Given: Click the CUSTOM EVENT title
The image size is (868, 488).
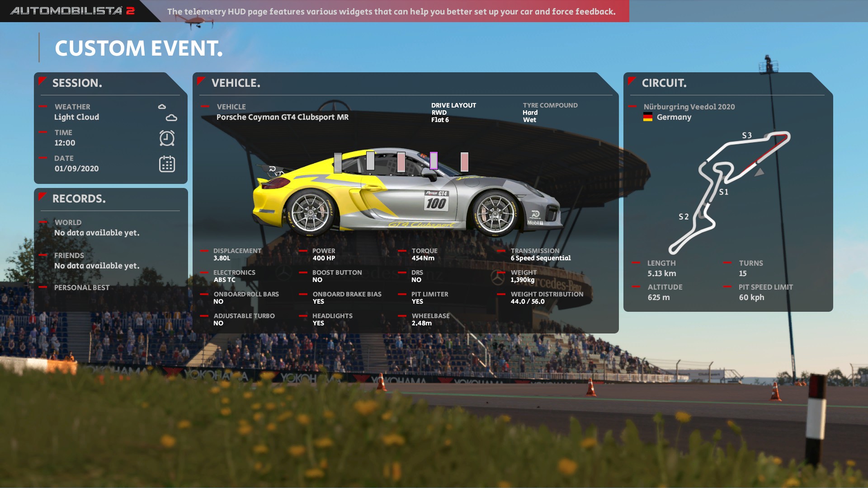Looking at the screenshot, I should point(139,48).
